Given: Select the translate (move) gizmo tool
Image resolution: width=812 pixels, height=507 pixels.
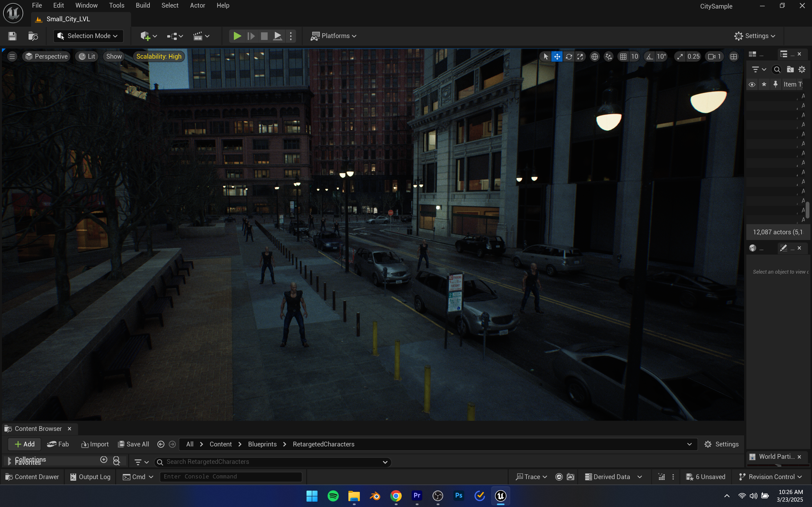Looking at the screenshot, I should tap(557, 57).
